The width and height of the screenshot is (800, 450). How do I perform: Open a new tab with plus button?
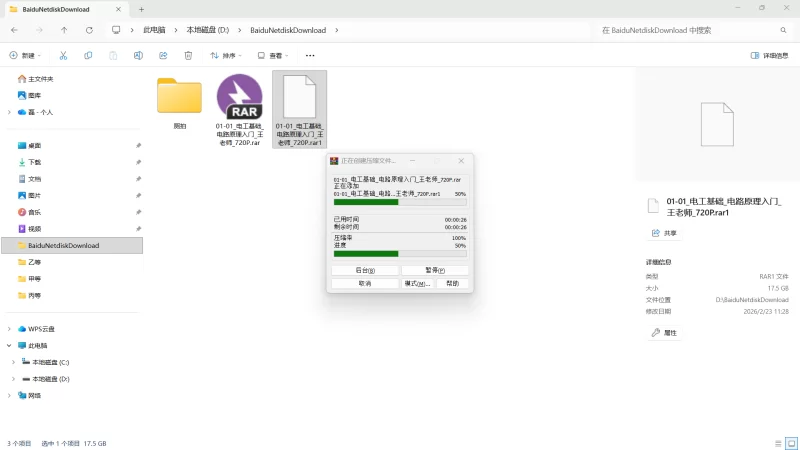pos(141,9)
